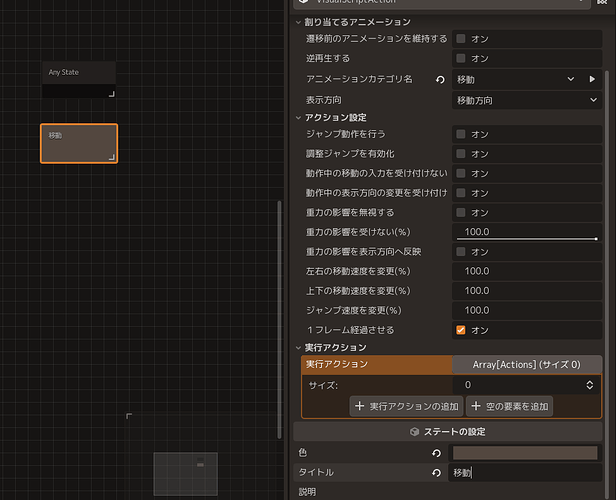
Task: Click the inspector panel vertical scrollbar
Action: click(x=607, y=285)
